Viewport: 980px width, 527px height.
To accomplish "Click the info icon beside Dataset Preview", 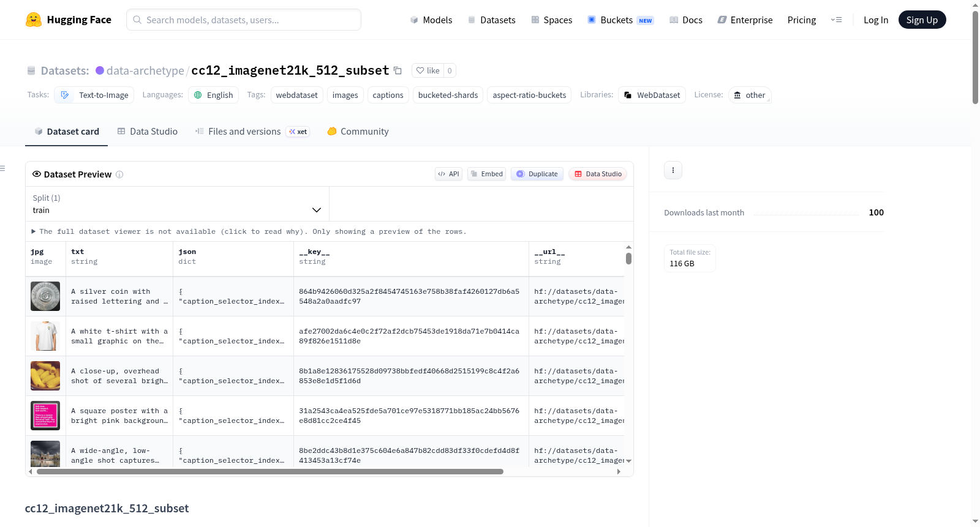I will point(119,174).
